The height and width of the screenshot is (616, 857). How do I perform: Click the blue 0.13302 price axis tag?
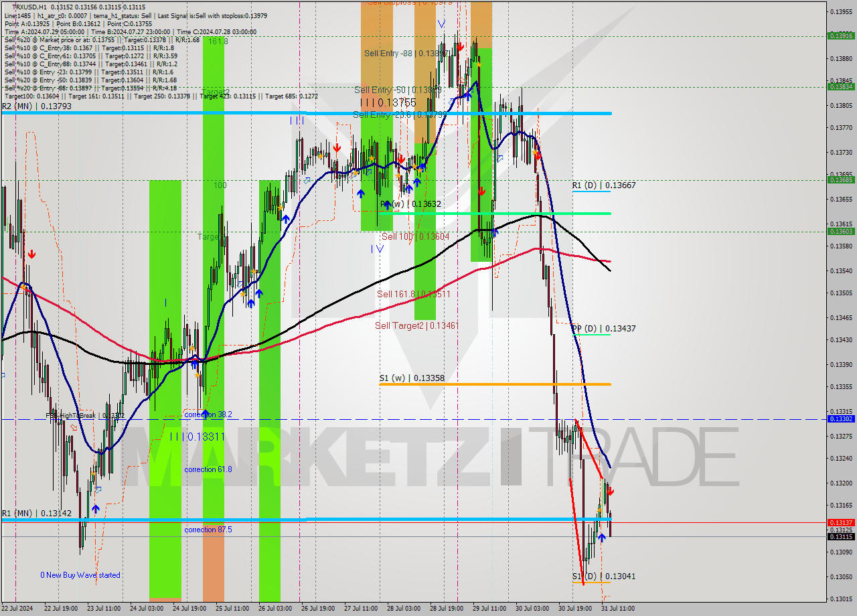pos(840,418)
